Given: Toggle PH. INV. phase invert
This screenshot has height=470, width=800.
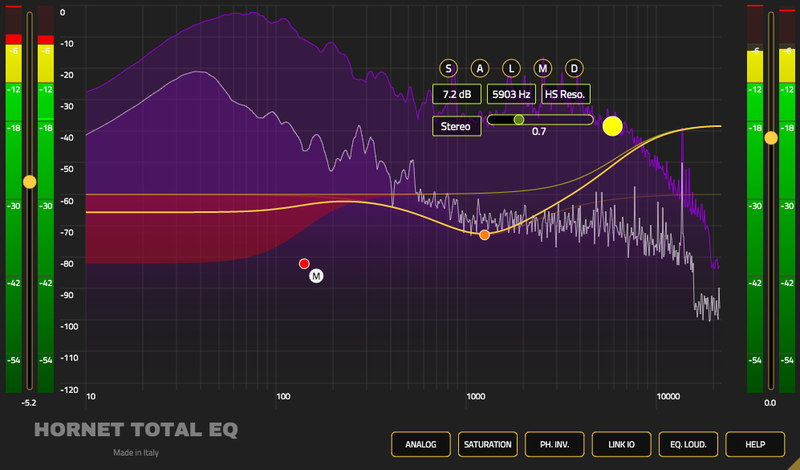Looking at the screenshot, I should pyautogui.click(x=555, y=444).
